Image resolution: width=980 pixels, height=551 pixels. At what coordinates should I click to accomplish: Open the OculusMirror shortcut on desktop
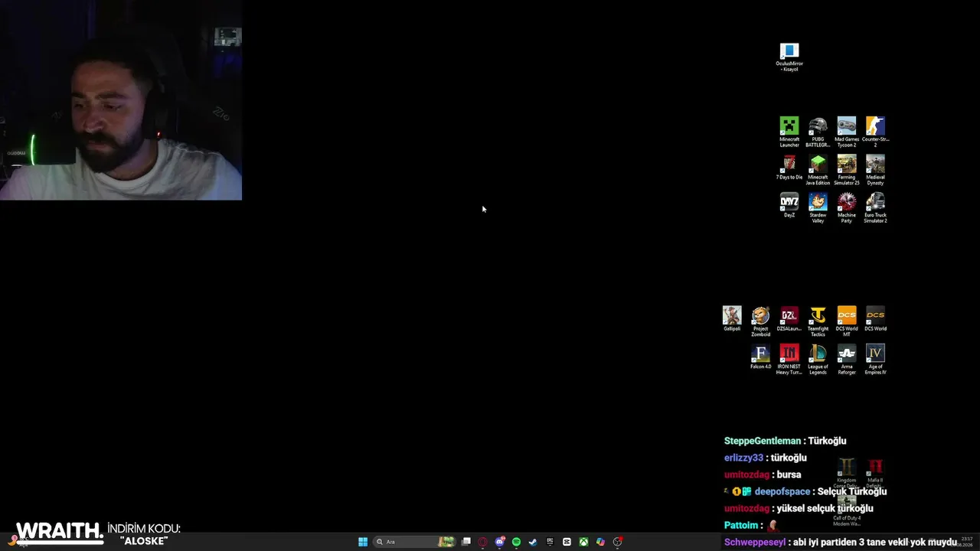pyautogui.click(x=789, y=57)
